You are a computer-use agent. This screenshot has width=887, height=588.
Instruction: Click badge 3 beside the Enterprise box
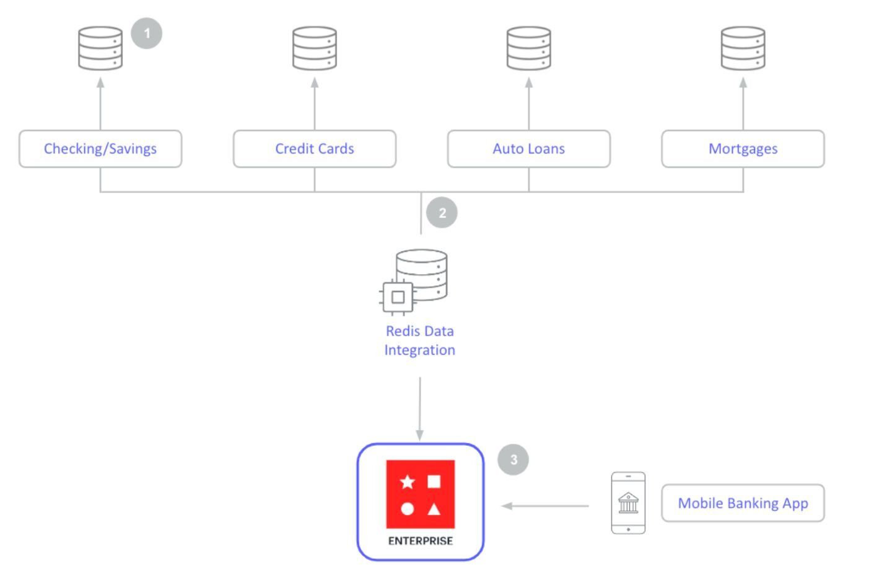[x=512, y=459]
